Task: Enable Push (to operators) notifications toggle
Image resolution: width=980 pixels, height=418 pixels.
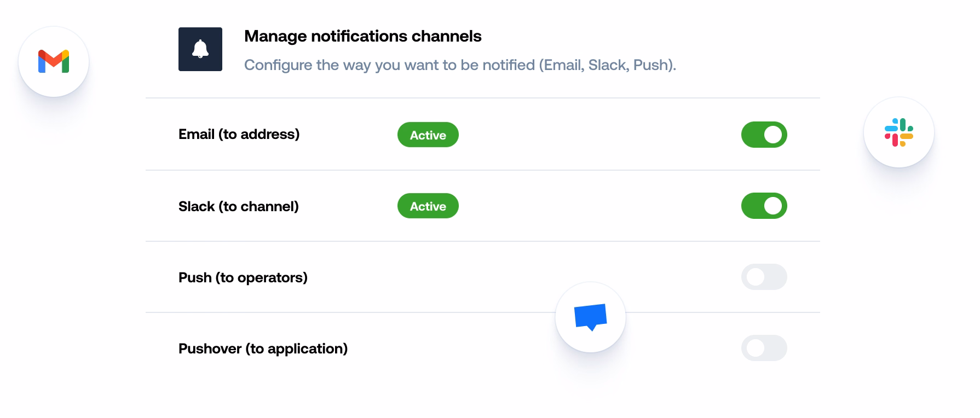Action: (764, 277)
